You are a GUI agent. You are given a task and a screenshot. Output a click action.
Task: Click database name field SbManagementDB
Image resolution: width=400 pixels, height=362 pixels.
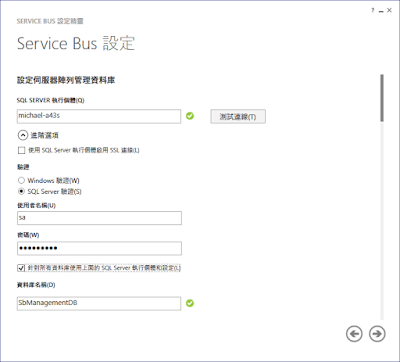99,303
